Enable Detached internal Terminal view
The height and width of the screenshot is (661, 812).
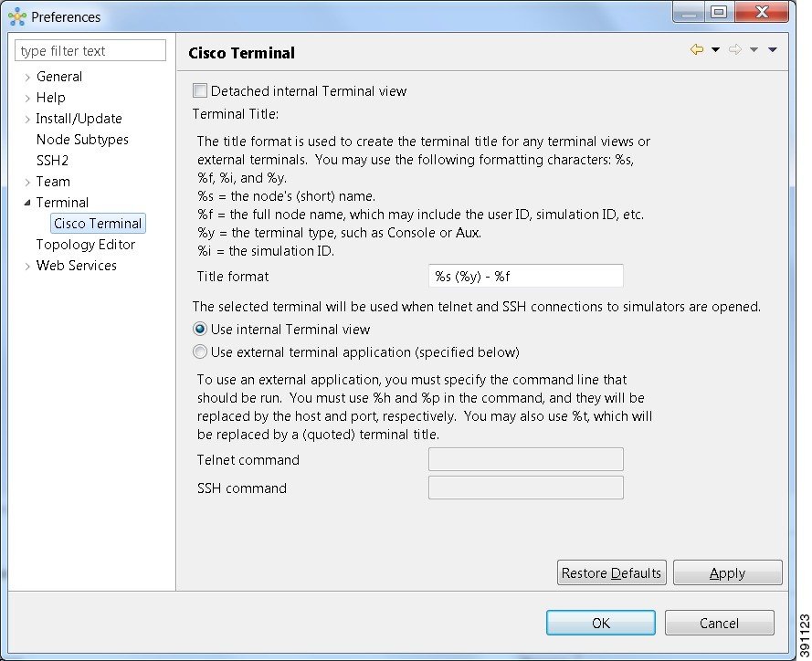coord(198,90)
